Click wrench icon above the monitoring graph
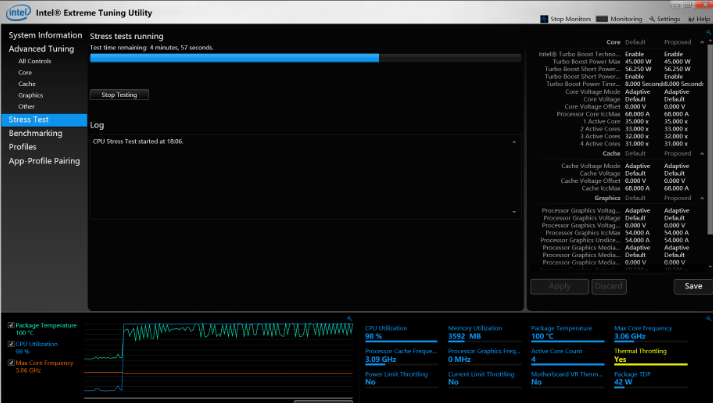713x403 pixels. click(349, 318)
